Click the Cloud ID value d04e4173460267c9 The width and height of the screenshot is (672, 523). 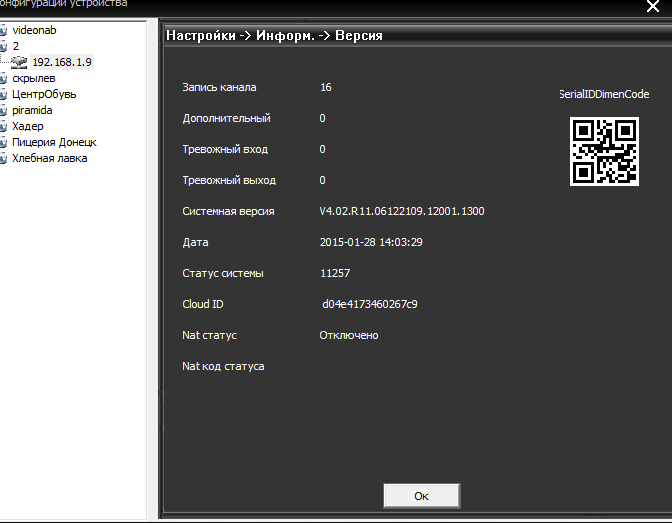pyautogui.click(x=369, y=304)
